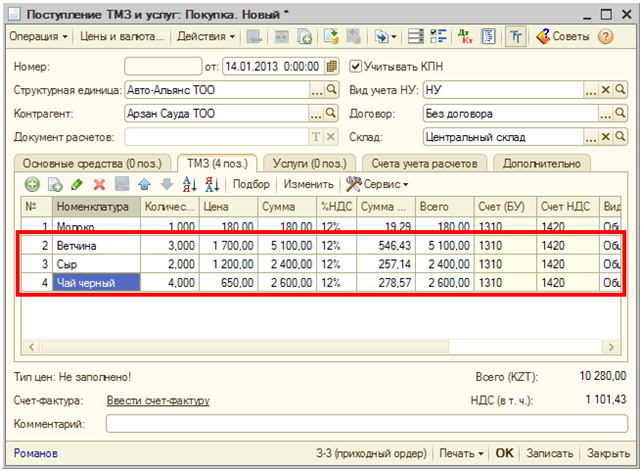Click the Подбор button
The image size is (642, 471).
[x=251, y=184]
